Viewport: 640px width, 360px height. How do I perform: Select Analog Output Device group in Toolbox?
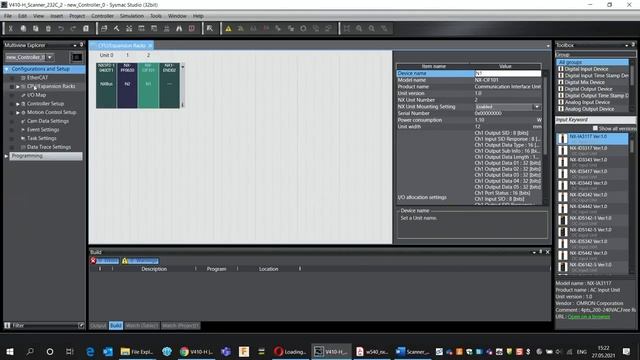pyautogui.click(x=589, y=109)
